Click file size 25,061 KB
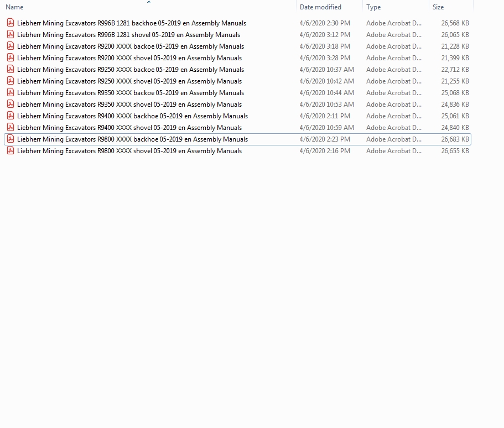The image size is (504, 428). (455, 116)
